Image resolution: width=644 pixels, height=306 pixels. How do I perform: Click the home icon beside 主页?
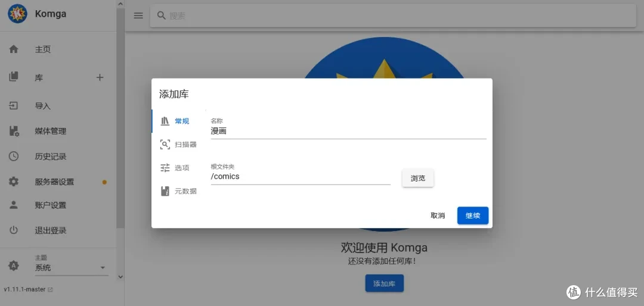coord(14,49)
